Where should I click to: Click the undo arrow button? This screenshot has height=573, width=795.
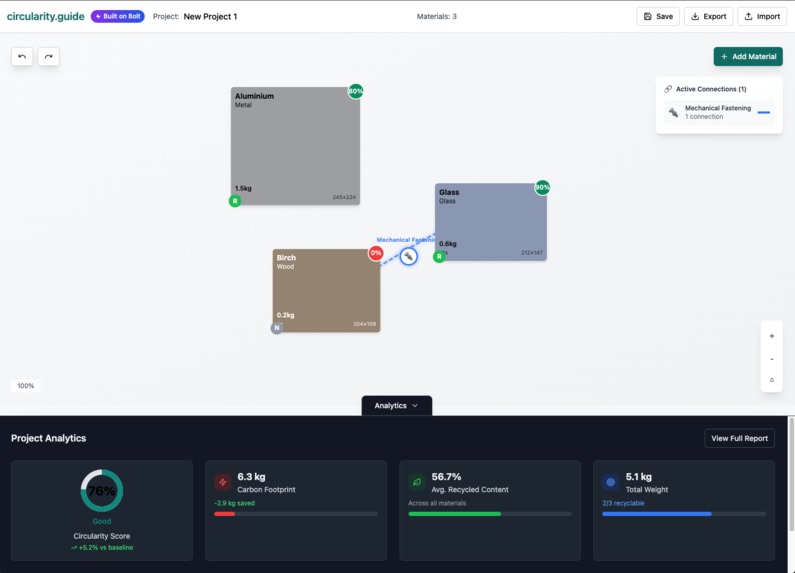[x=22, y=56]
